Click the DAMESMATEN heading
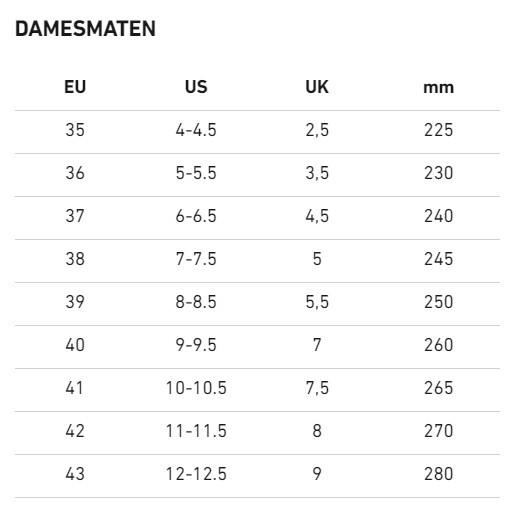The image size is (513, 526). [85, 29]
